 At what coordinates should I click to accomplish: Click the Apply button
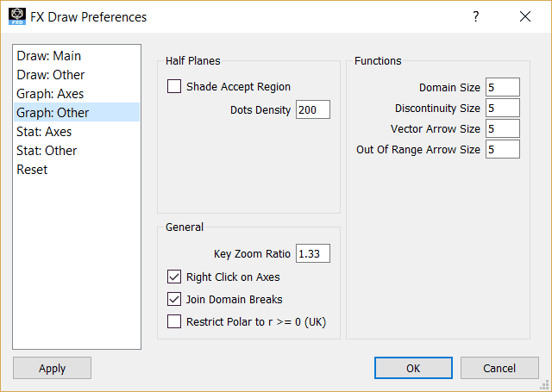(52, 368)
